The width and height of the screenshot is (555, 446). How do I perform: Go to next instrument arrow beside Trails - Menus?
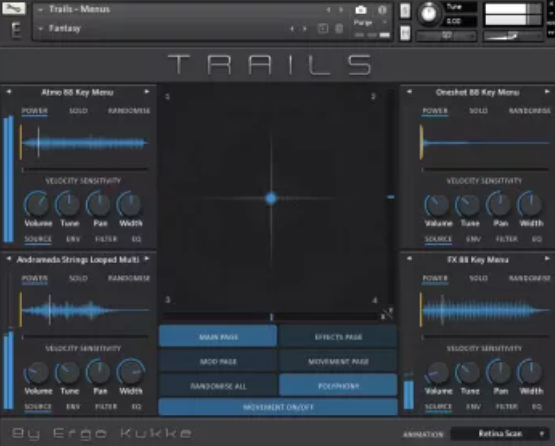coord(341,10)
